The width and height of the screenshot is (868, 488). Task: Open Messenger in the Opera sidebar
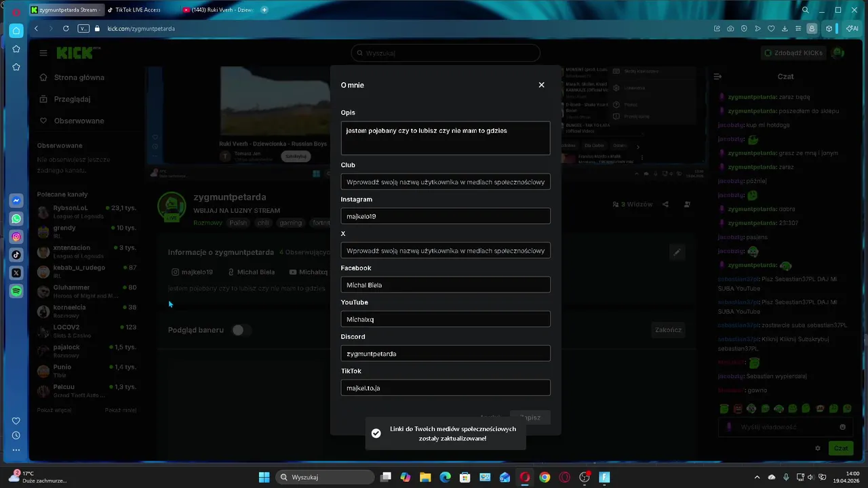click(16, 201)
